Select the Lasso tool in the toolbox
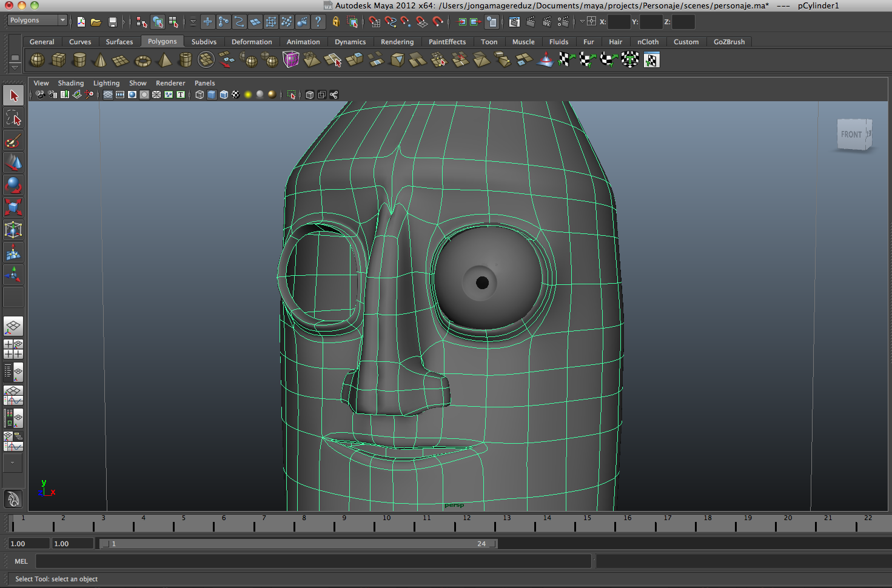 click(x=13, y=118)
